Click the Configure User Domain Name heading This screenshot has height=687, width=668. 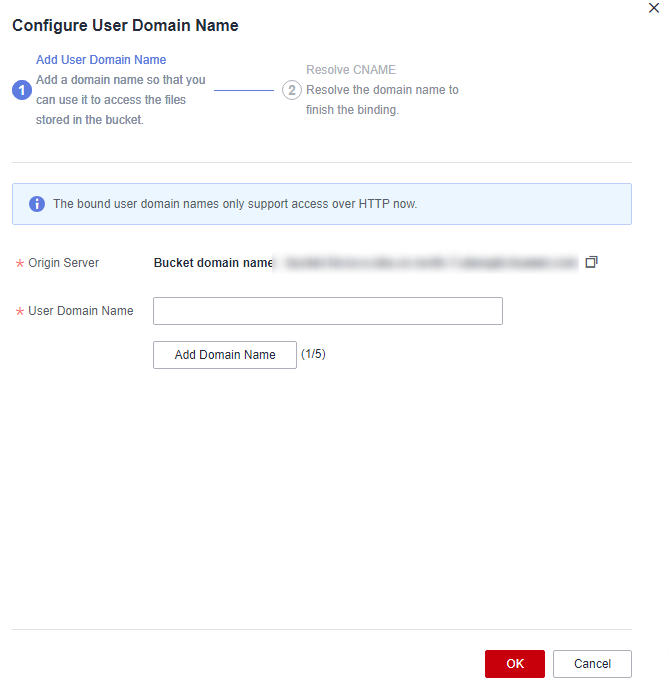pyautogui.click(x=125, y=25)
